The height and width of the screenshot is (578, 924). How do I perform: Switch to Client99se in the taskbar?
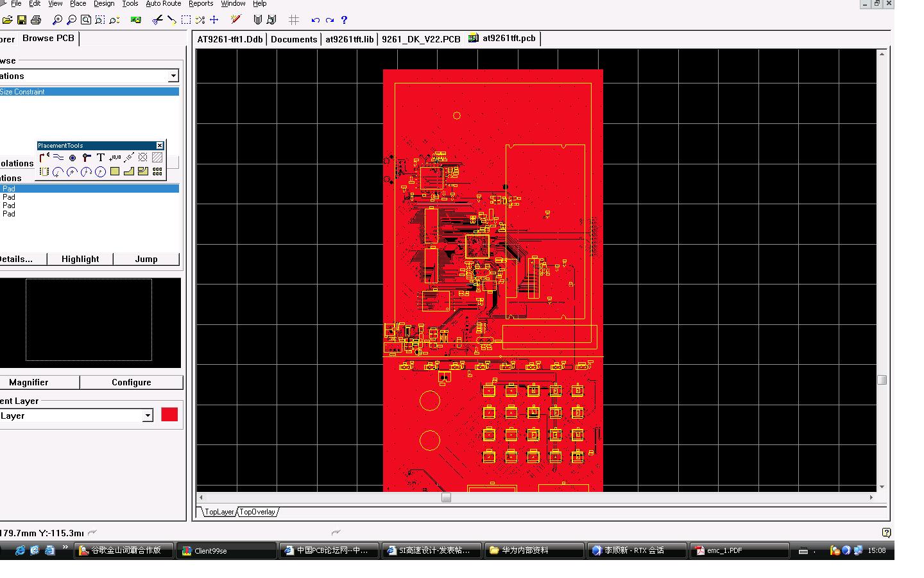point(227,550)
